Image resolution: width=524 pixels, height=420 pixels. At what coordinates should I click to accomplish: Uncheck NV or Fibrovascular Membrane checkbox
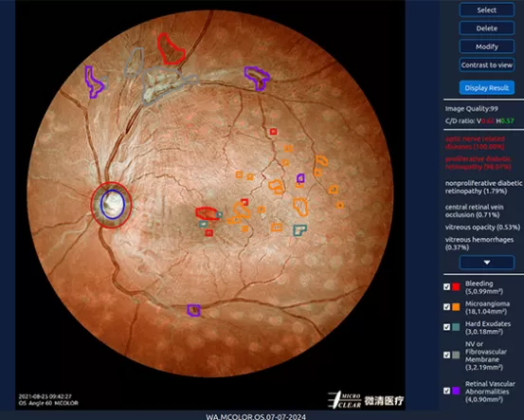(447, 356)
